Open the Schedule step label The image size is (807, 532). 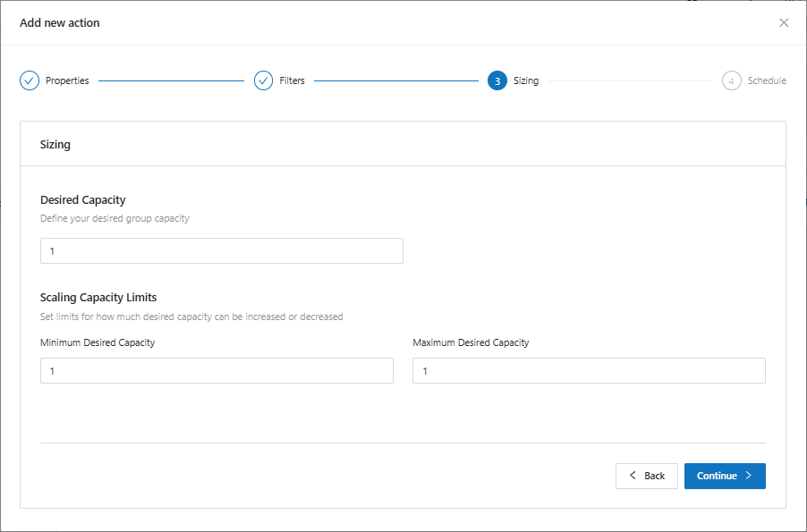pos(767,80)
